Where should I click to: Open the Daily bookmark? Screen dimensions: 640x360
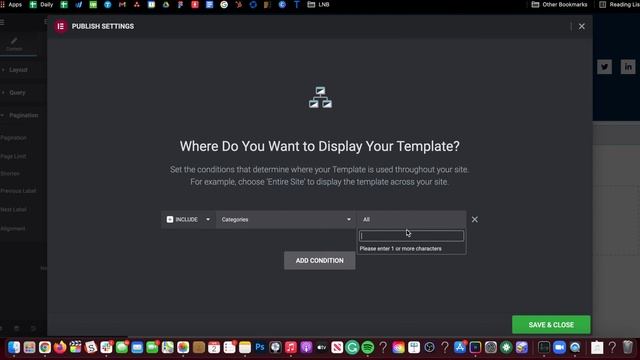click(x=42, y=4)
